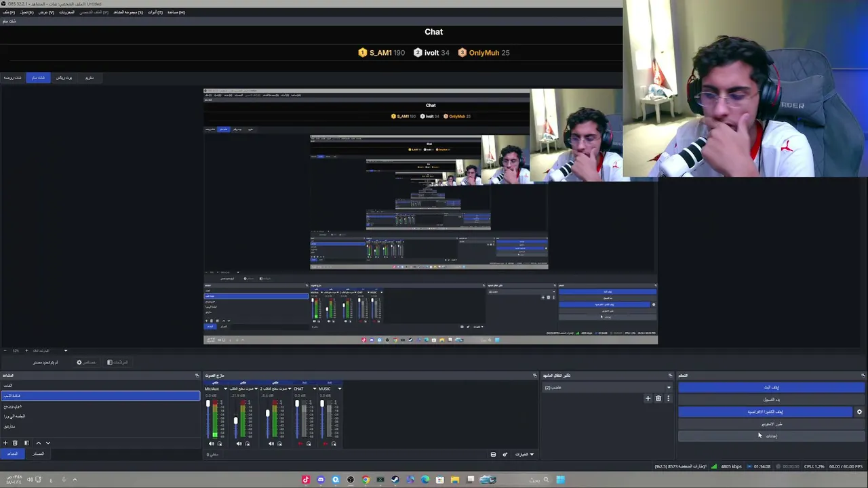Remove the selected scene using the trash icon

15,443
